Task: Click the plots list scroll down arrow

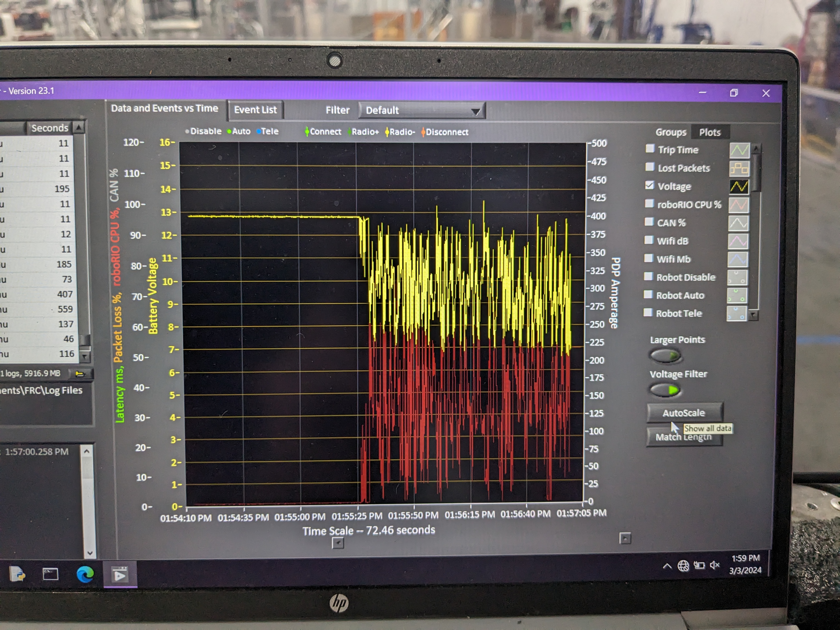Action: click(753, 315)
